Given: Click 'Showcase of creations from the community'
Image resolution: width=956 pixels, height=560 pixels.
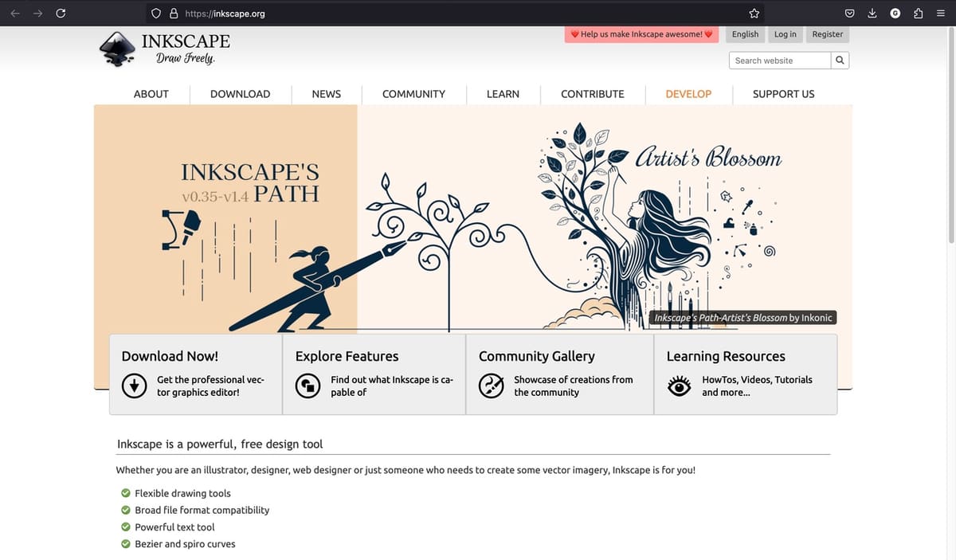Looking at the screenshot, I should [x=574, y=386].
